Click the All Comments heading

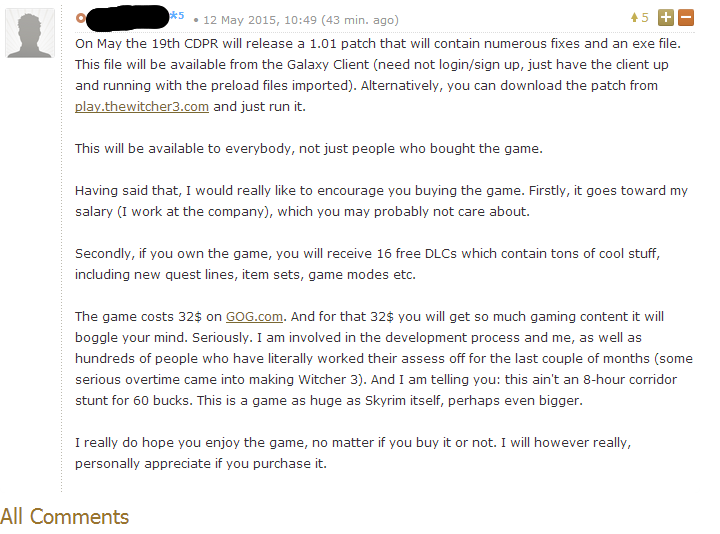(x=65, y=516)
